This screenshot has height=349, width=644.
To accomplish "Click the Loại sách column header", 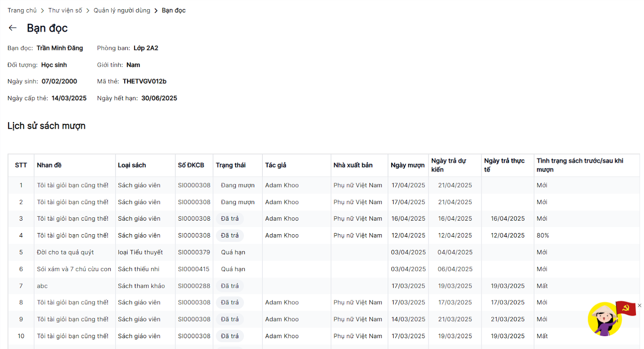I will tap(132, 165).
